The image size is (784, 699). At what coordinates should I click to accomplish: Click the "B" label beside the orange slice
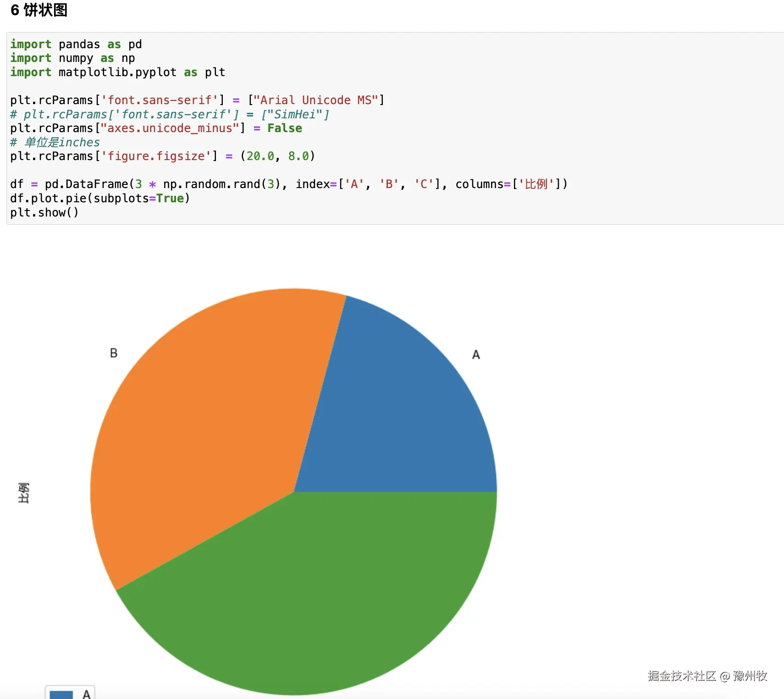pyautogui.click(x=114, y=353)
